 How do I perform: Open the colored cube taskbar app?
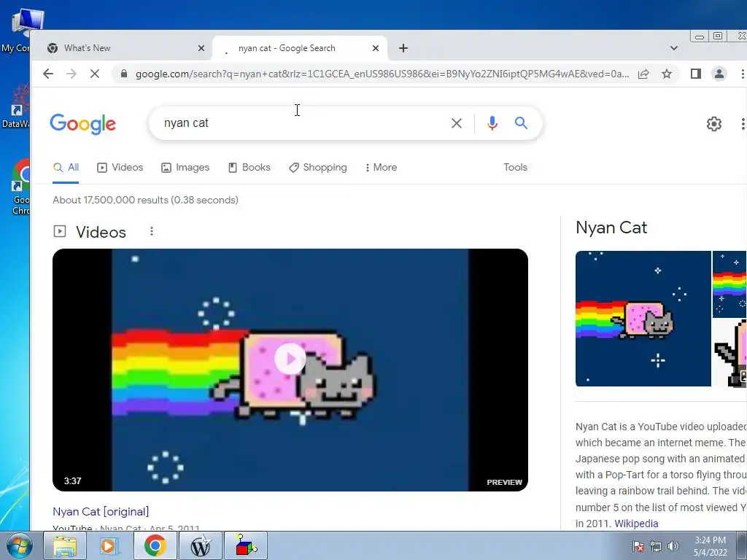tap(245, 545)
